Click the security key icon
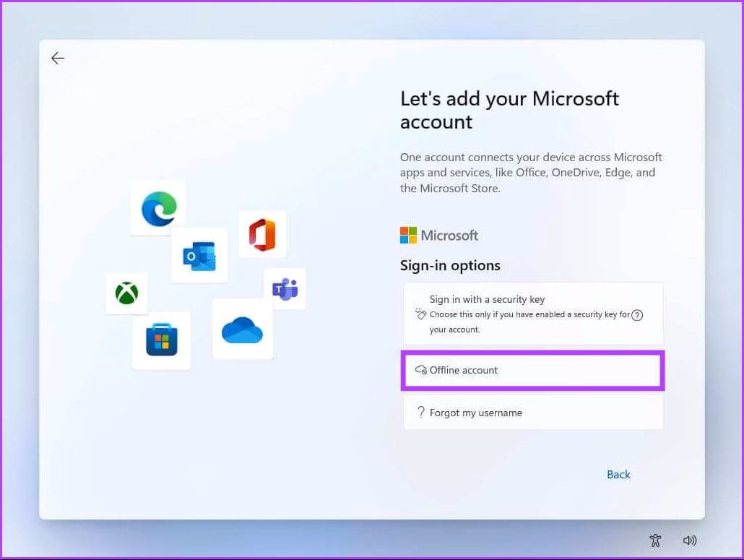744x560 pixels. click(x=421, y=314)
